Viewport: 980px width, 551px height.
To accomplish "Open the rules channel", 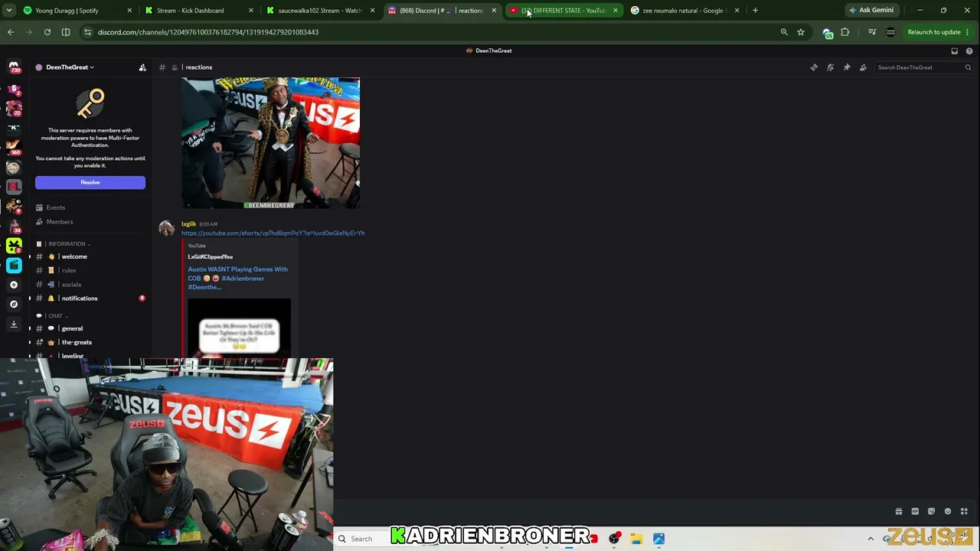I will 90,270.
